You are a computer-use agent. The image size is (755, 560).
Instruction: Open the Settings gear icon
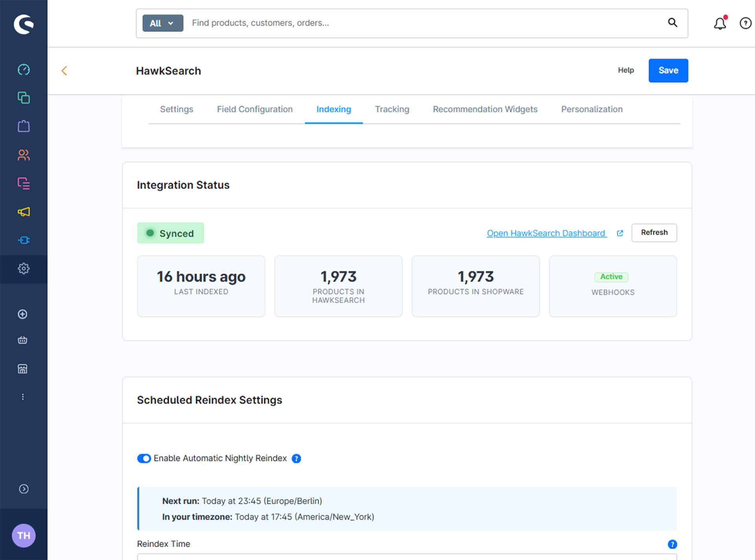pyautogui.click(x=24, y=269)
